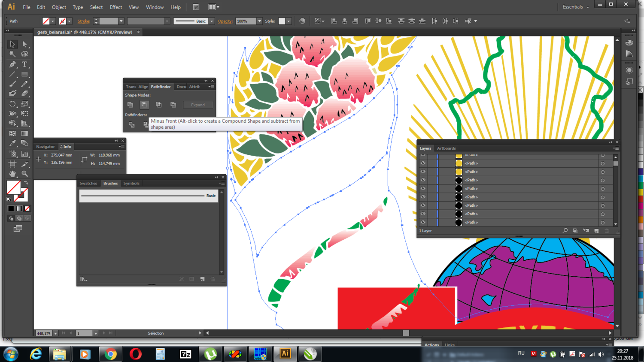Click Unite in Pathfinder shape modes
644x362 pixels.
130,105
